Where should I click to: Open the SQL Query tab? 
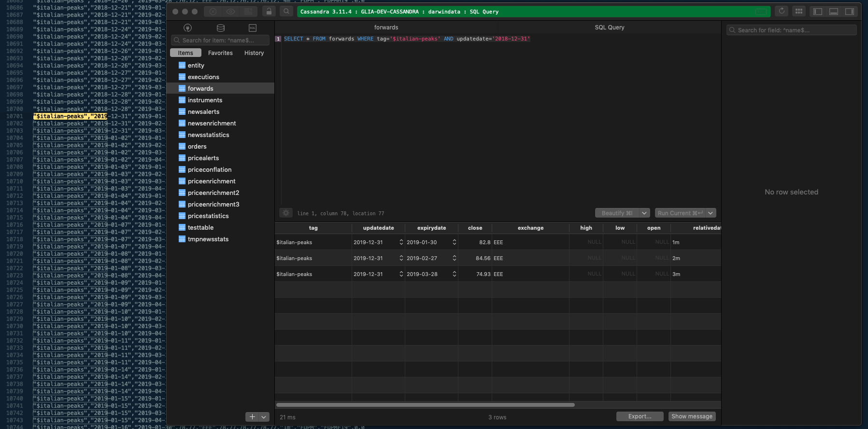[x=610, y=28]
